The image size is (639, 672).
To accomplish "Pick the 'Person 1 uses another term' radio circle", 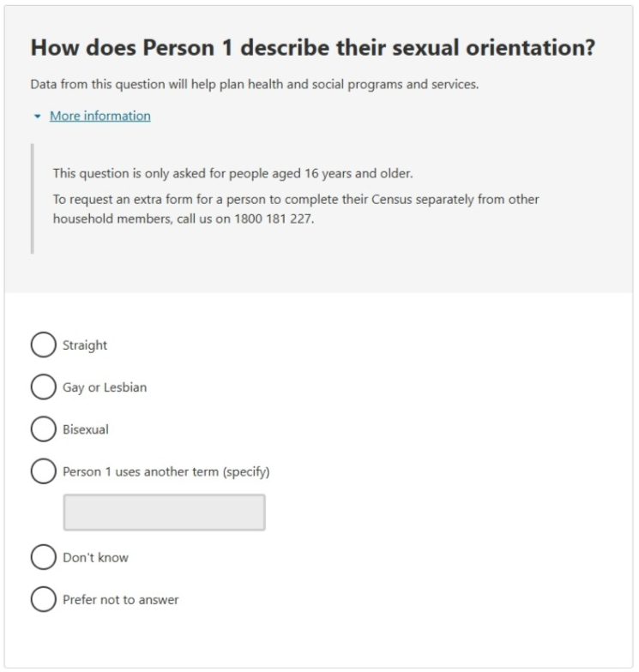I will coord(42,471).
